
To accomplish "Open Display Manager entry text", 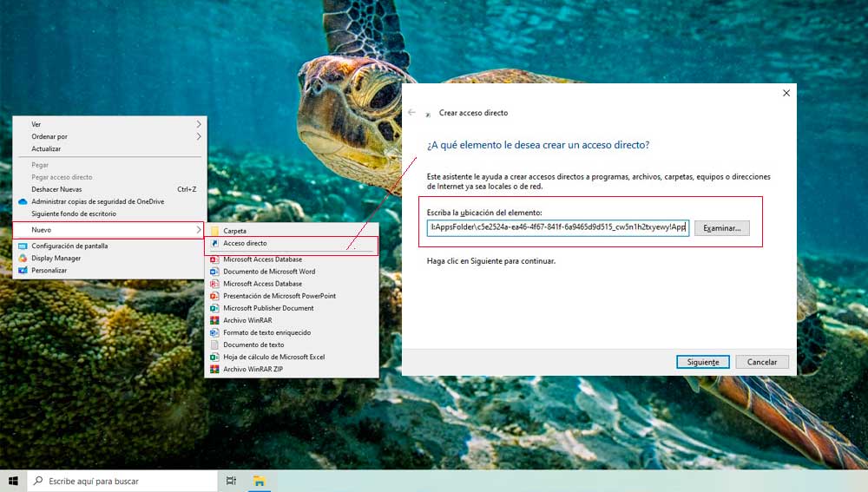I will coord(56,258).
